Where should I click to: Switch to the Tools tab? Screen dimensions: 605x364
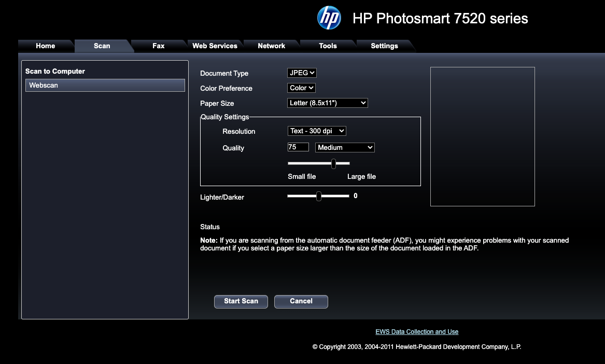click(x=328, y=46)
